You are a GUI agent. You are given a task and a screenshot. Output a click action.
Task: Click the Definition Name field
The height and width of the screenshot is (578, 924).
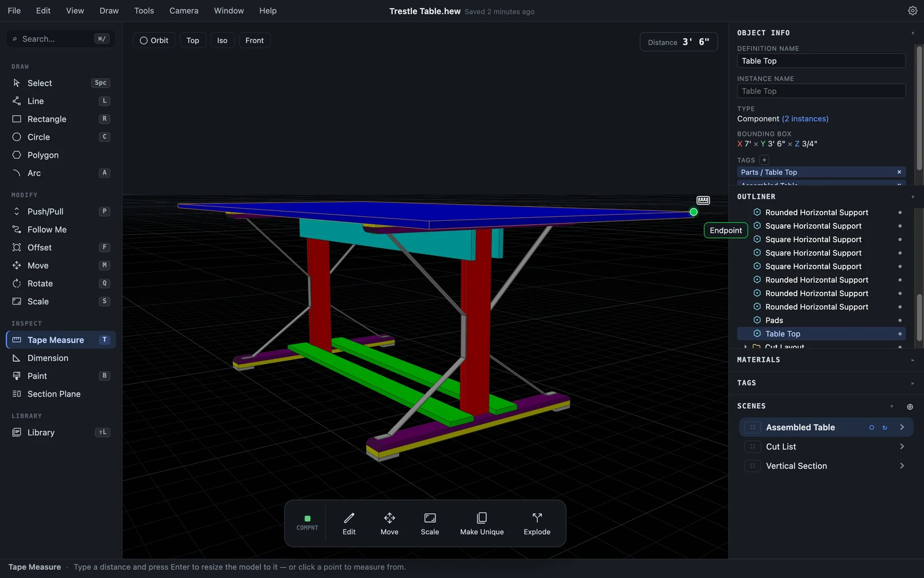[821, 61]
